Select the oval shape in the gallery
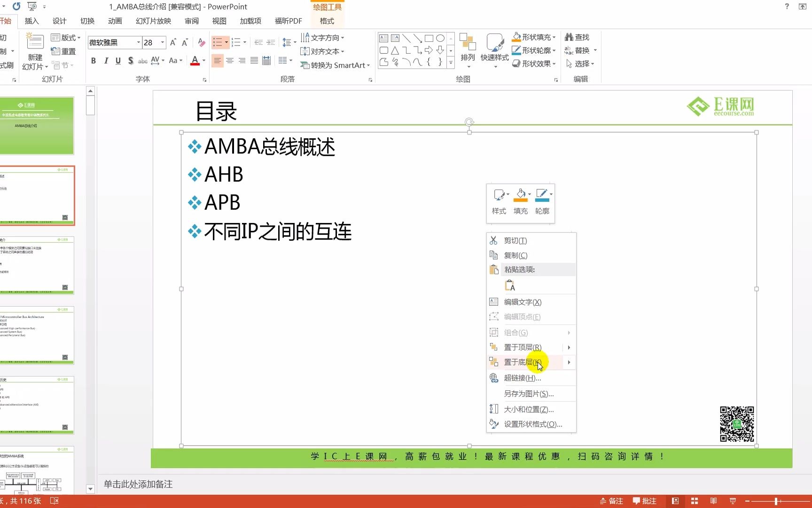 [440, 39]
